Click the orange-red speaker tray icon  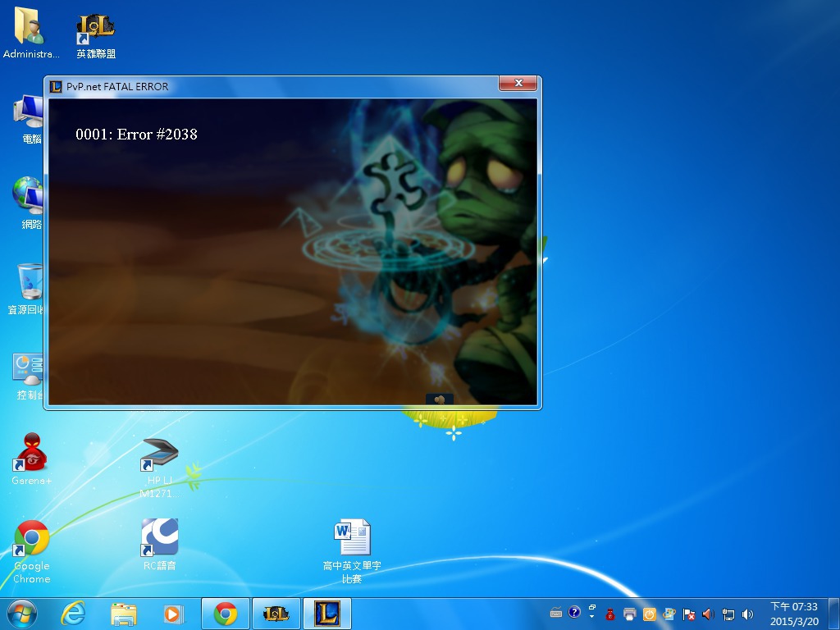pos(708,614)
